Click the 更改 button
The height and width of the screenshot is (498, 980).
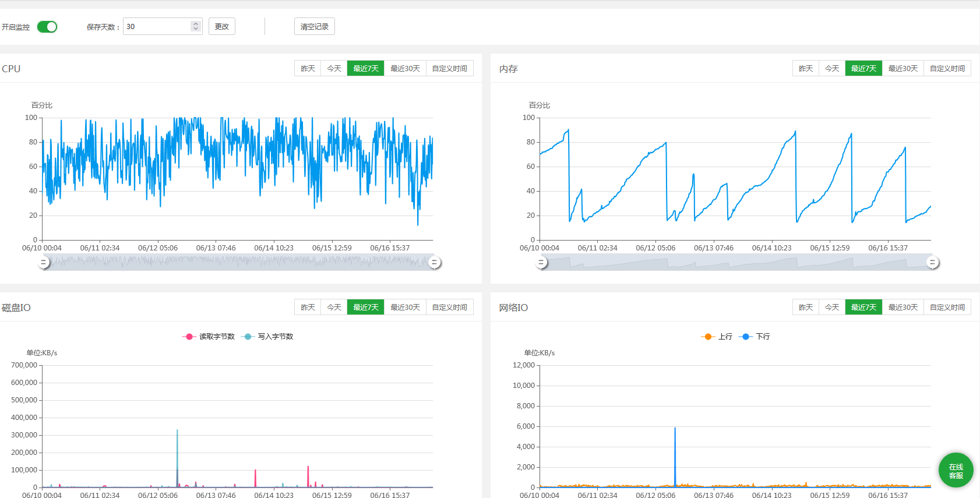[222, 26]
